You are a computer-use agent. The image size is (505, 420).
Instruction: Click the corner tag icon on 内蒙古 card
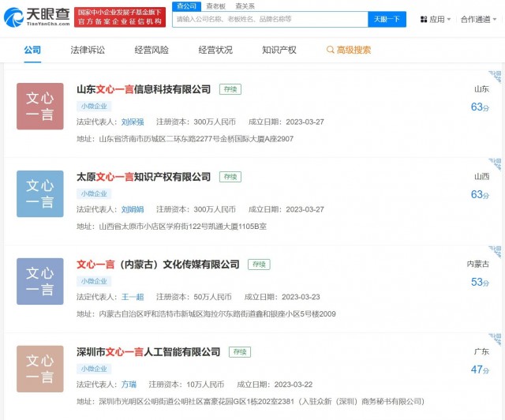coord(495,252)
